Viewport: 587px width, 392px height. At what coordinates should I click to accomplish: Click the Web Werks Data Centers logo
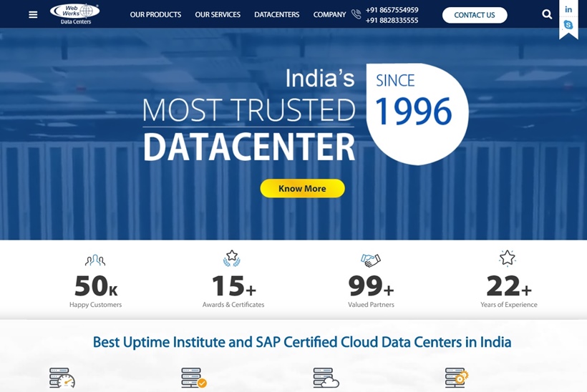click(75, 14)
